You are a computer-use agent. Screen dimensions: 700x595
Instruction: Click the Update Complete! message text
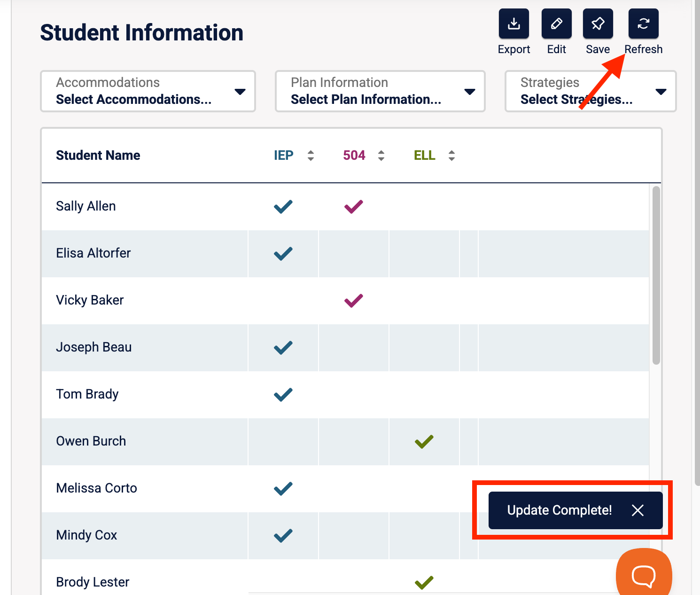pyautogui.click(x=560, y=510)
